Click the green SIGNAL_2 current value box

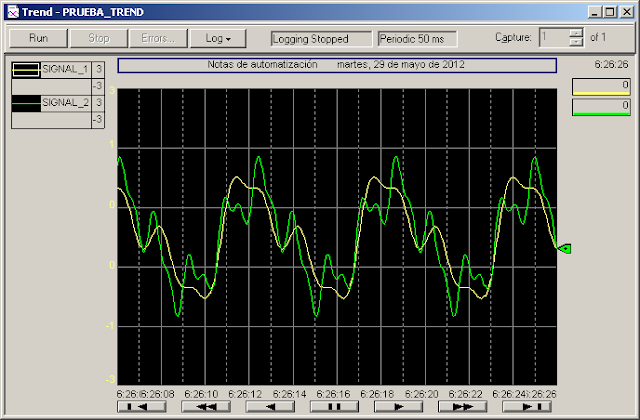pyautogui.click(x=601, y=107)
